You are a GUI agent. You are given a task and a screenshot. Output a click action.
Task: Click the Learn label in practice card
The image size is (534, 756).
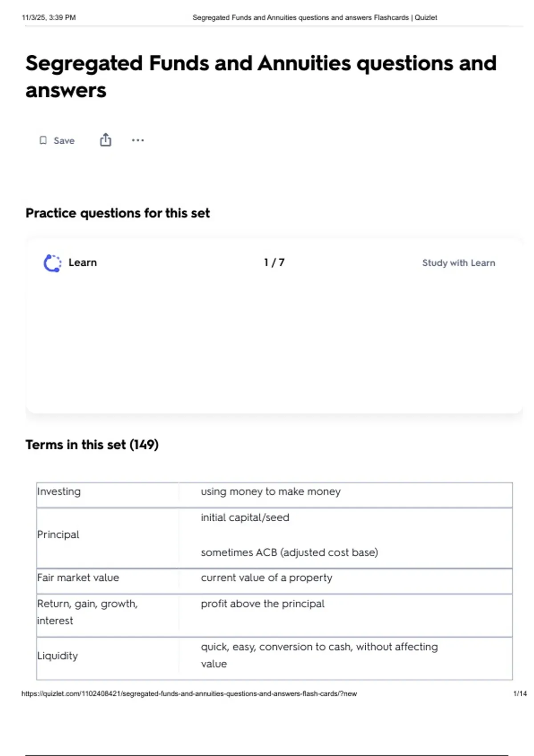coord(82,262)
